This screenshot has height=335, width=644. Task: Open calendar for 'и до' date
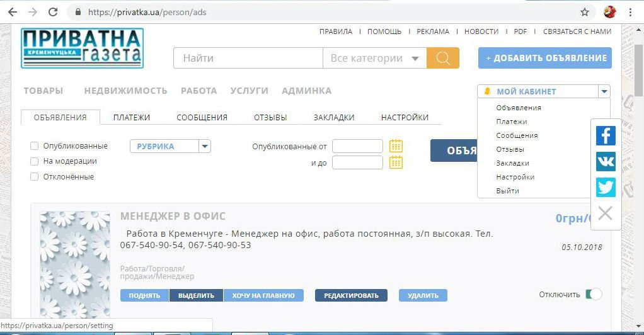tap(396, 162)
